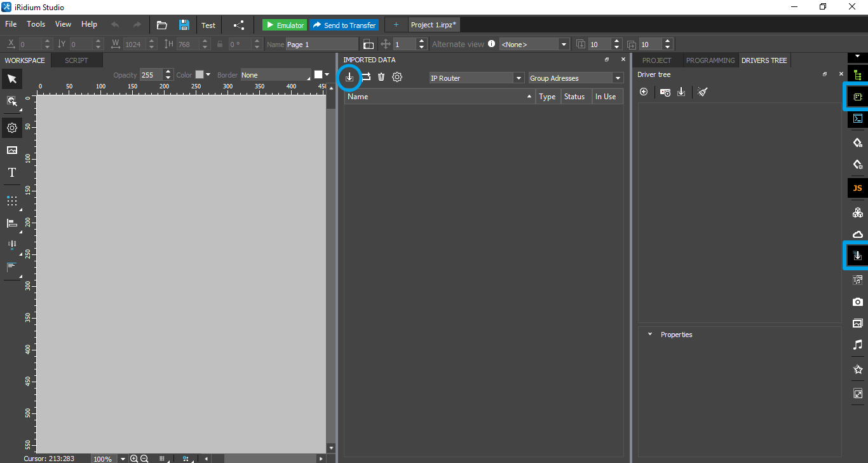Click the Send to Transfer button

coord(344,24)
